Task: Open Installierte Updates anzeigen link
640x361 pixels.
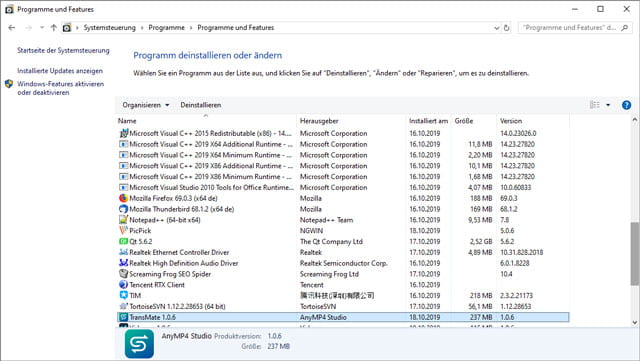Action: point(60,71)
